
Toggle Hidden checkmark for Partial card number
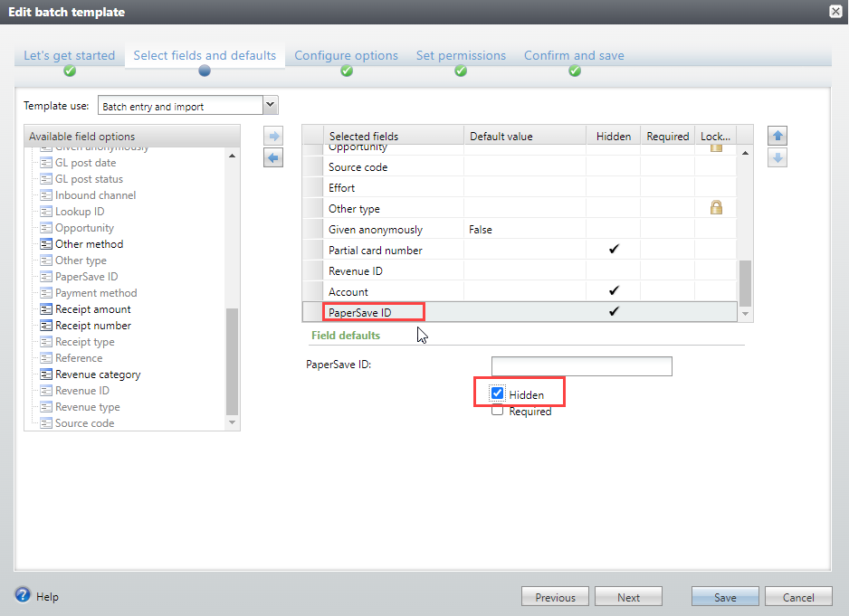point(614,250)
